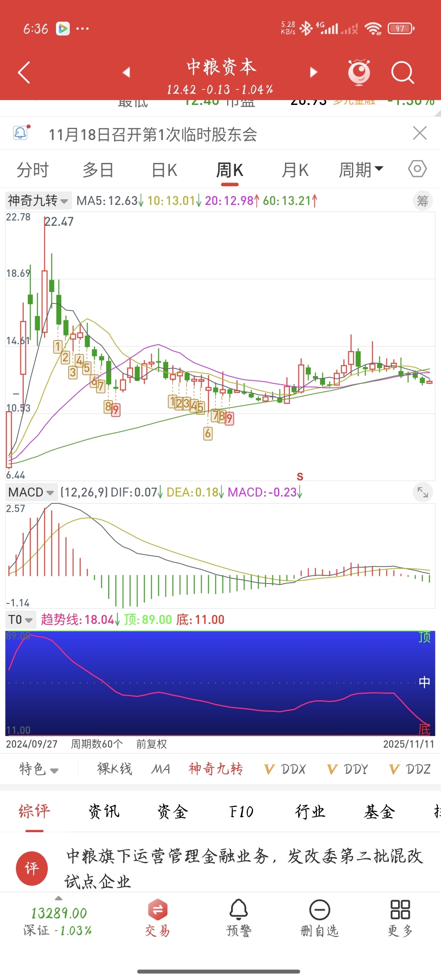Switch to 分时 chart tab
This screenshot has width=441, height=980.
coord(33,170)
